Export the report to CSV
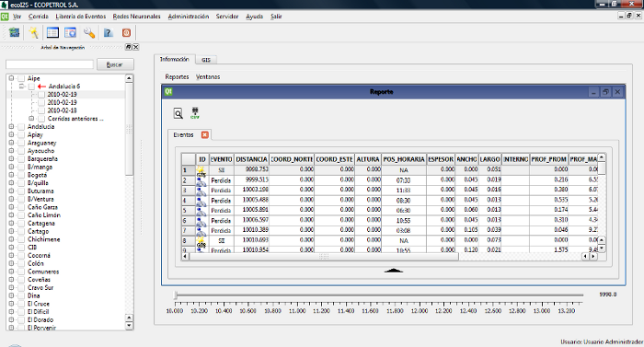This screenshot has width=644, height=347. (195, 113)
